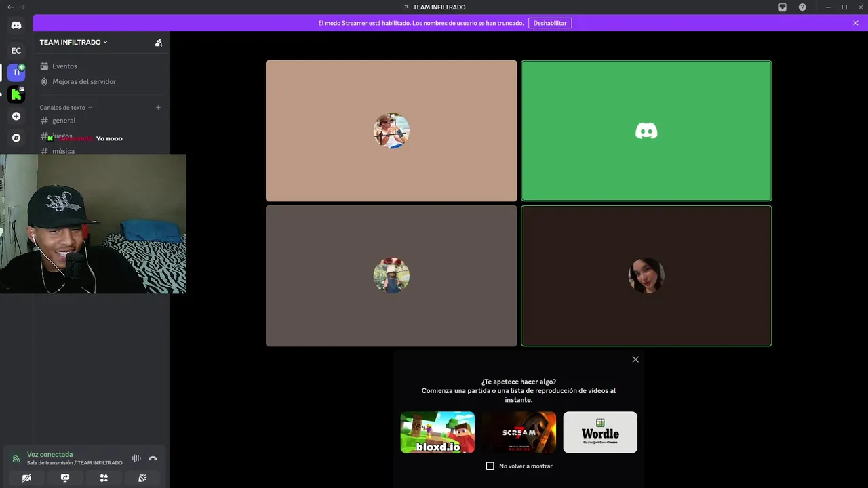The image size is (868, 488).
Task: Click the forward navigation arrow
Action: point(22,7)
